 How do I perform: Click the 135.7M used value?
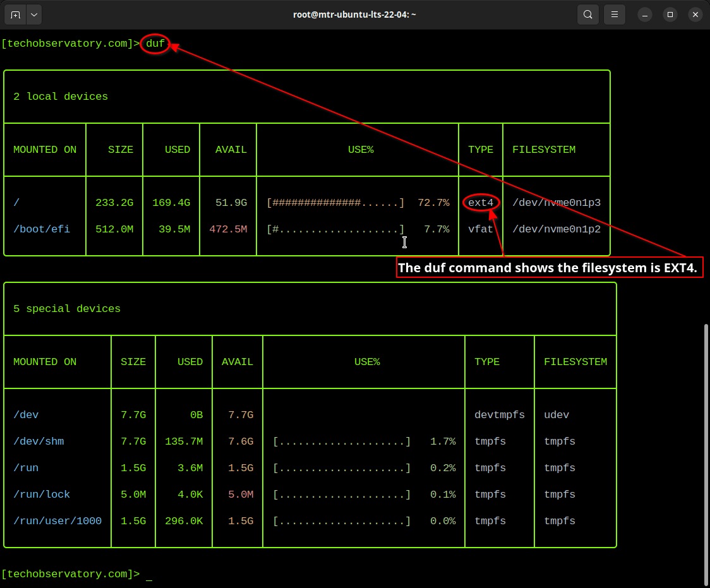point(184,441)
